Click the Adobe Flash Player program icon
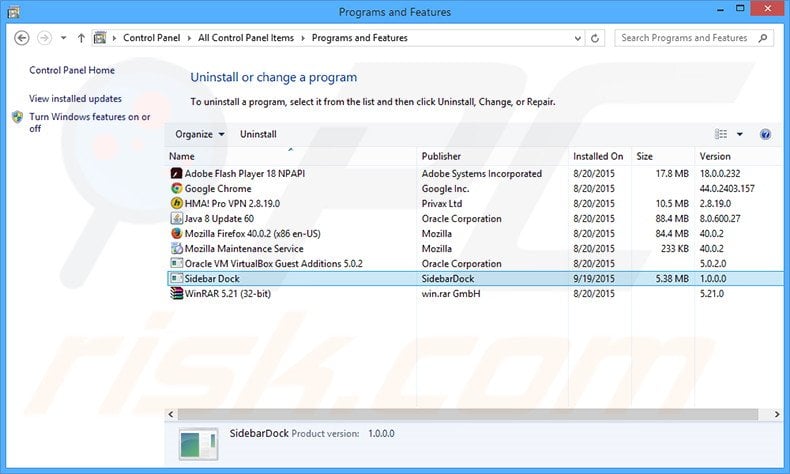This screenshot has height=474, width=790. (x=176, y=174)
